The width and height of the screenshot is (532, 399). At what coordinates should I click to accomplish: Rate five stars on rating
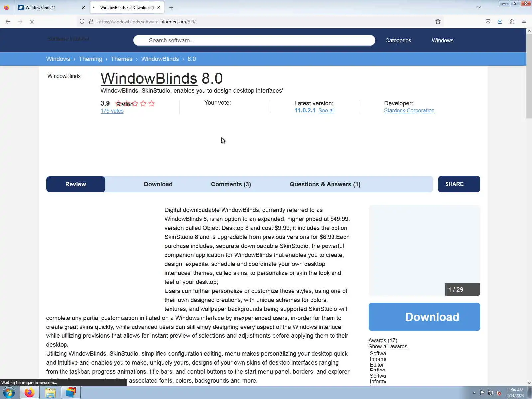(152, 103)
